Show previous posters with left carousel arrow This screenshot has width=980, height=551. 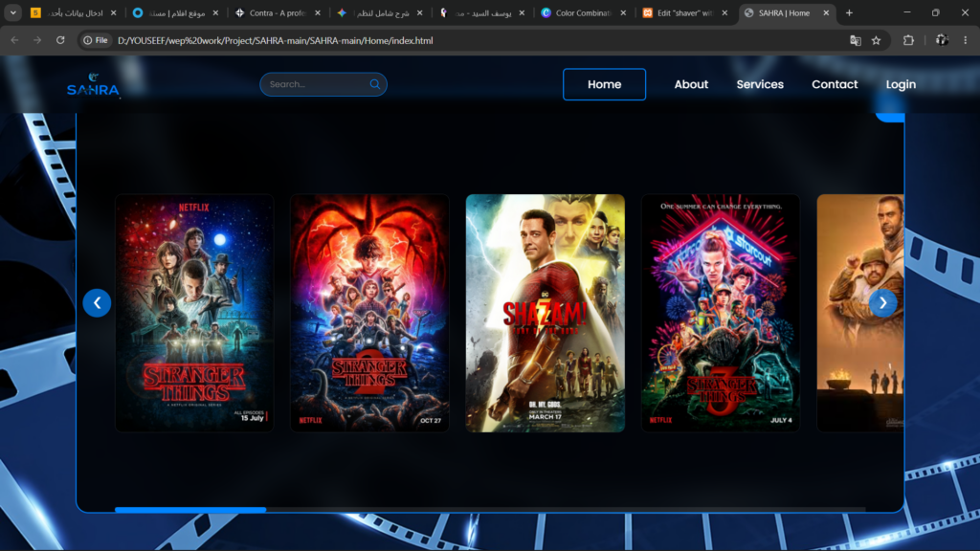pos(97,303)
